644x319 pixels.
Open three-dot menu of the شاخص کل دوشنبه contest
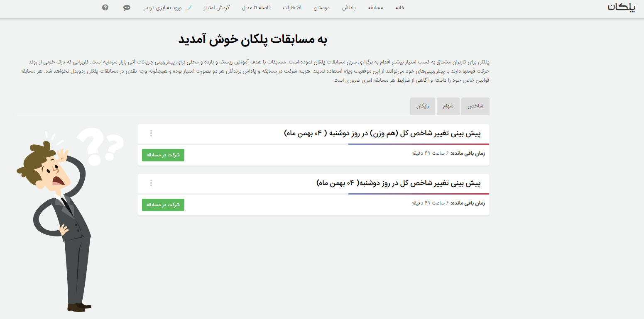click(151, 183)
